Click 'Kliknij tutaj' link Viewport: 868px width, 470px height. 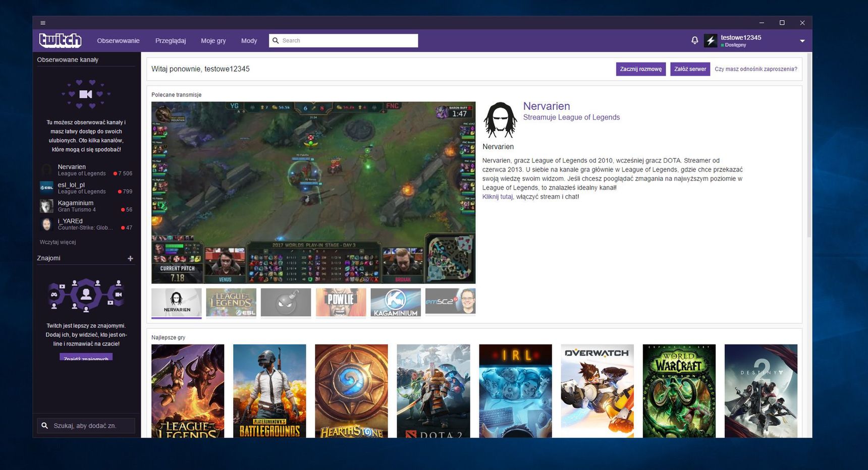pos(498,197)
